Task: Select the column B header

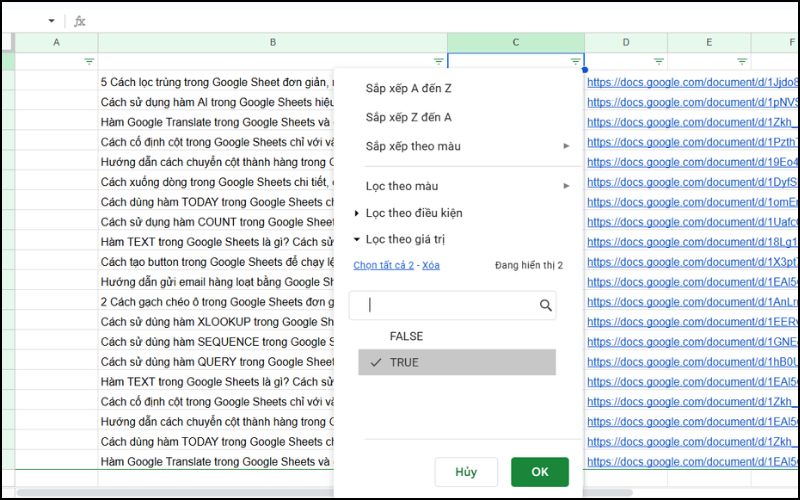Action: [272, 42]
